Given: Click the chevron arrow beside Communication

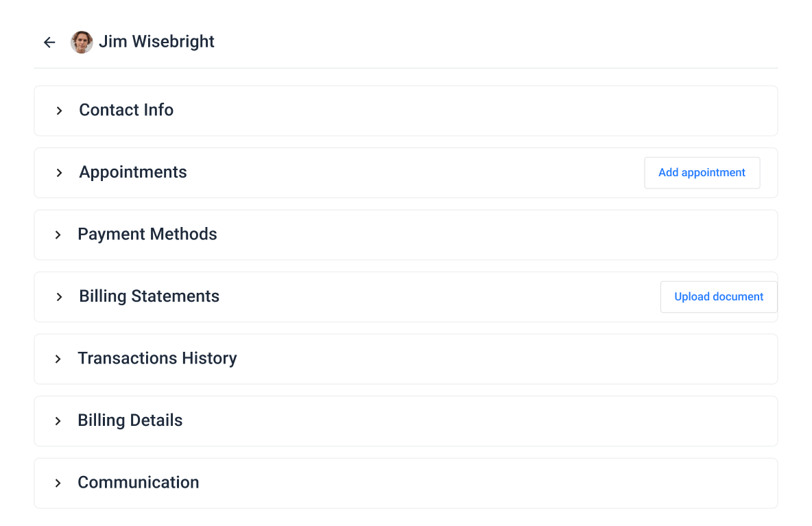Looking at the screenshot, I should (x=58, y=483).
